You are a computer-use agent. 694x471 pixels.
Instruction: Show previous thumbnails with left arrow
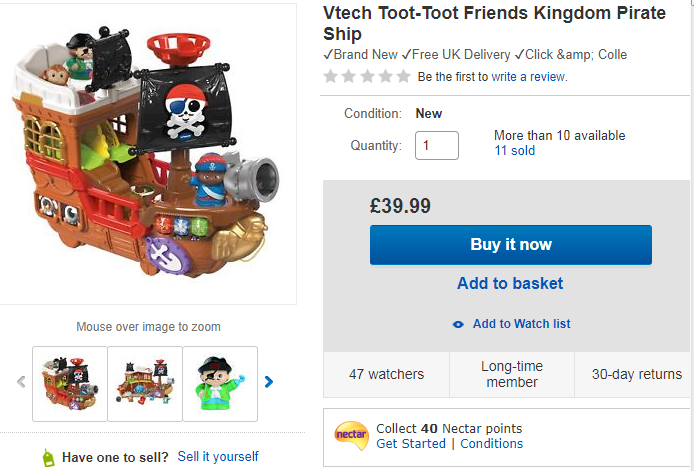[20, 381]
